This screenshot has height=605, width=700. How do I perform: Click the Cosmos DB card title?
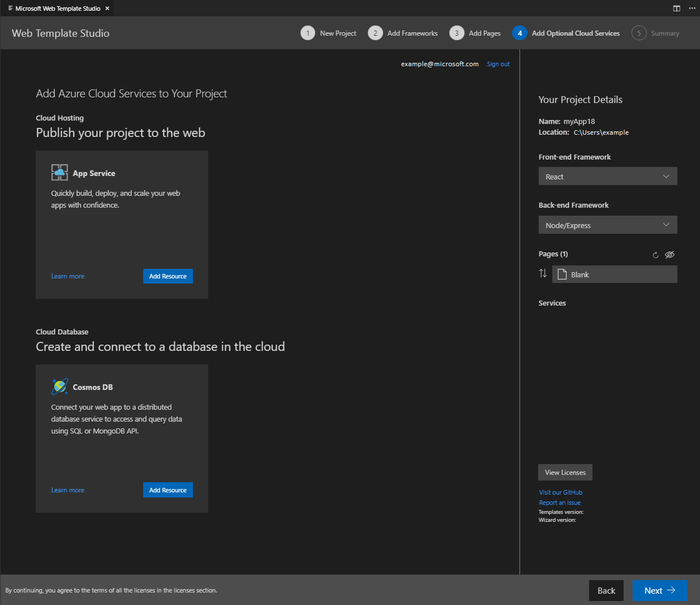coord(93,387)
